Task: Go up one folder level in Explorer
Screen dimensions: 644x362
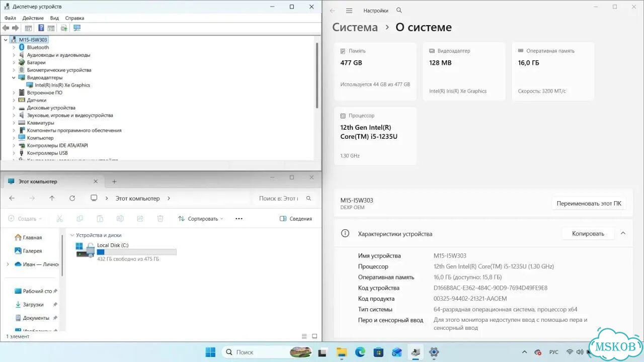Action: click(52, 198)
